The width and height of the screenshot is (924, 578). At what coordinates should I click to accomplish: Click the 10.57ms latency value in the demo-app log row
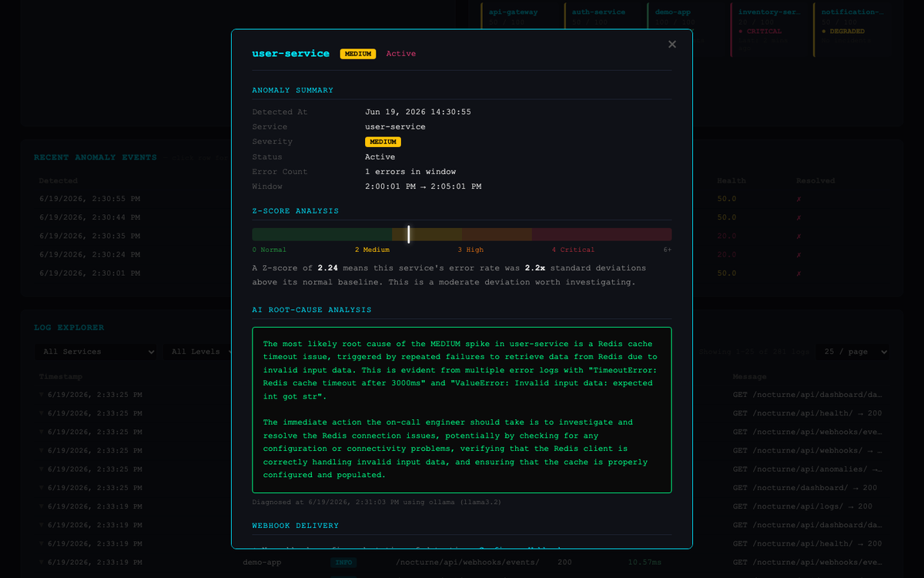click(x=644, y=563)
